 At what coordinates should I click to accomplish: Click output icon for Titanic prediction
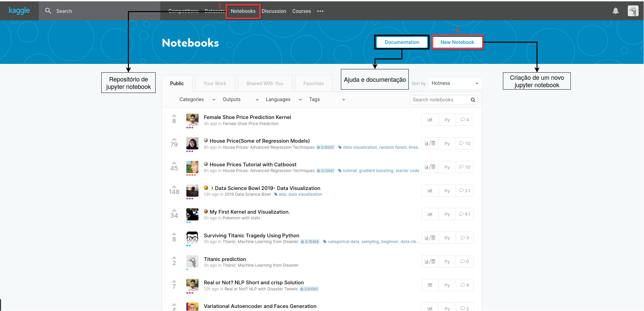tap(430, 261)
